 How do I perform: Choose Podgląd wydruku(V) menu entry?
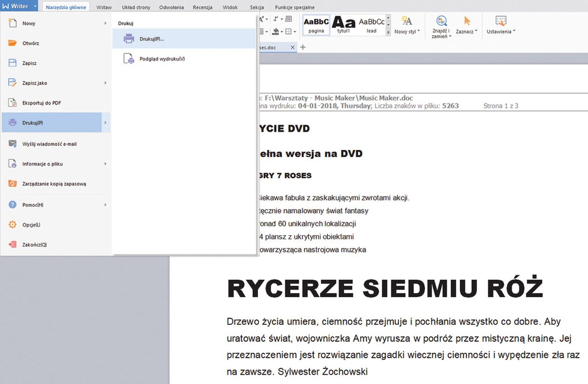coord(184,59)
